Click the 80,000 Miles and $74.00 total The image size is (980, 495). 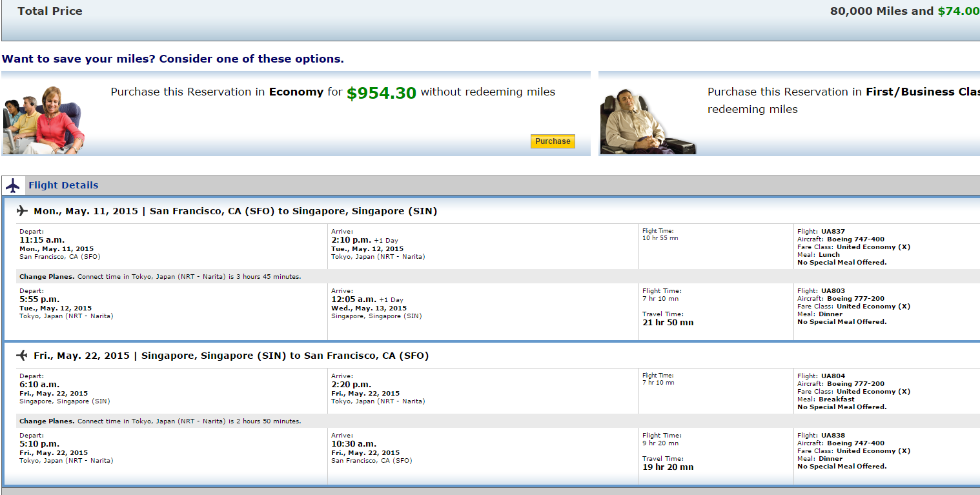tap(905, 11)
